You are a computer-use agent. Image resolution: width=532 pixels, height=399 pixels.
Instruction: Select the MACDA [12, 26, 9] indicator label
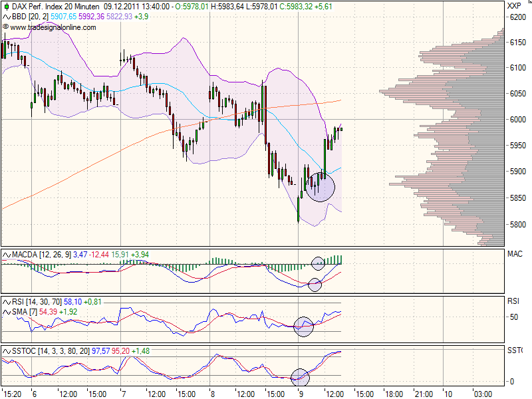(41, 255)
